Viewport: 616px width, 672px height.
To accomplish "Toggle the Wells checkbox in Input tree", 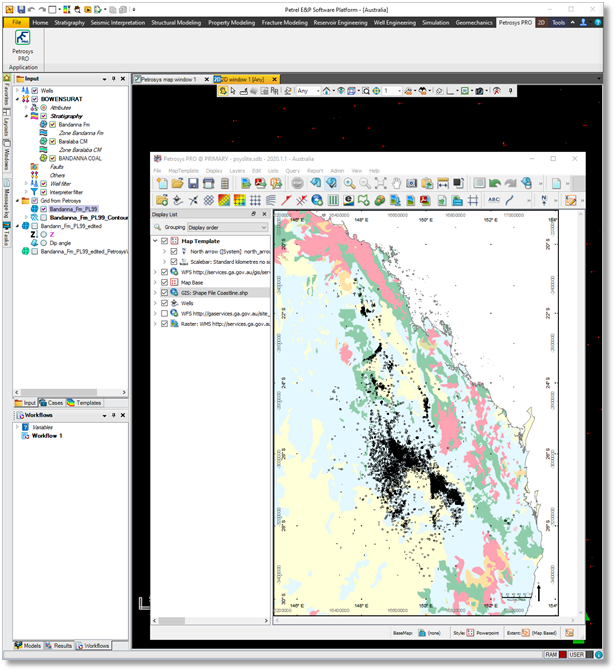I will (35, 90).
